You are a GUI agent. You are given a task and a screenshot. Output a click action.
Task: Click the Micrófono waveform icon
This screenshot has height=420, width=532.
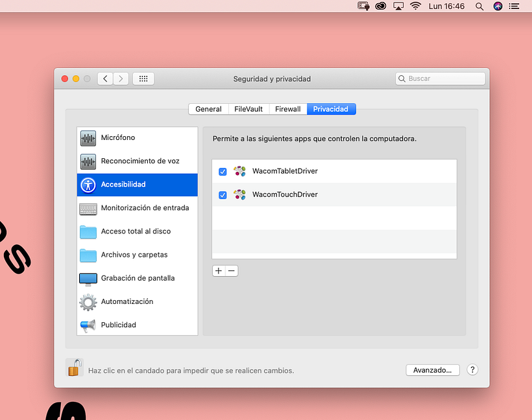88,138
